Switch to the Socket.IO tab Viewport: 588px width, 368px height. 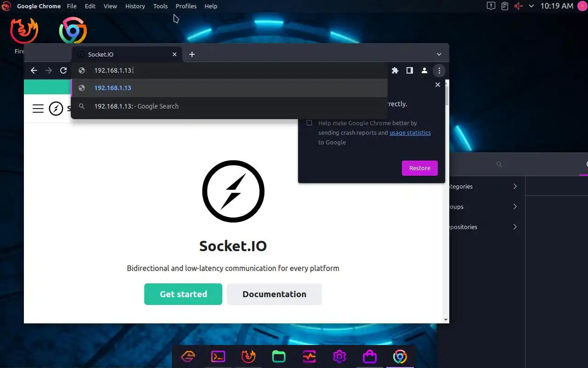(x=127, y=54)
